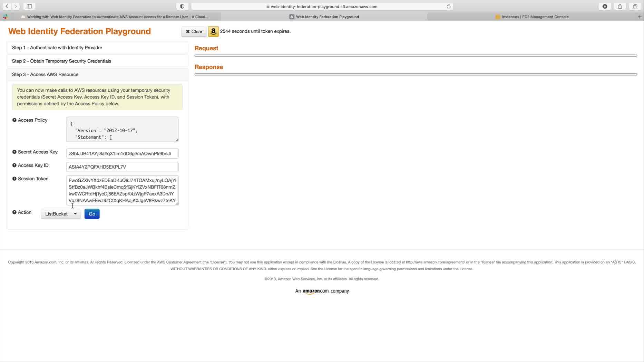644x362 pixels.
Task: Click help icon beside Access Policy
Action: 14,120
